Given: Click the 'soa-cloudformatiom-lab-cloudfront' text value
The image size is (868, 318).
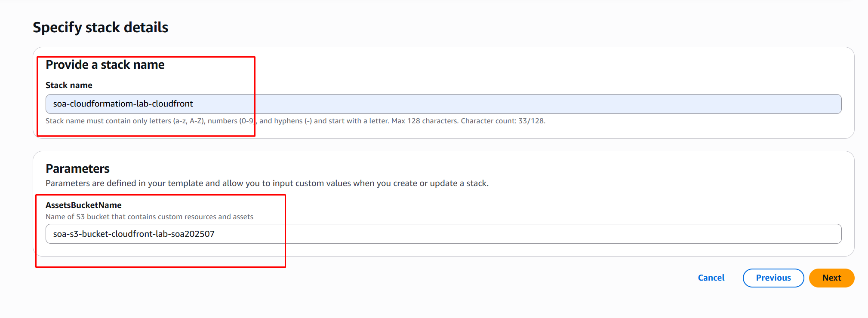Looking at the screenshot, I should click(x=123, y=104).
